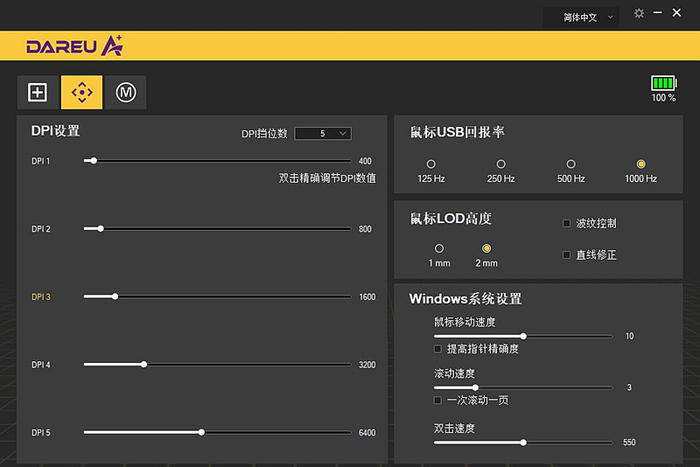Open the settings gear icon
This screenshot has width=700, height=467.
click(639, 13)
